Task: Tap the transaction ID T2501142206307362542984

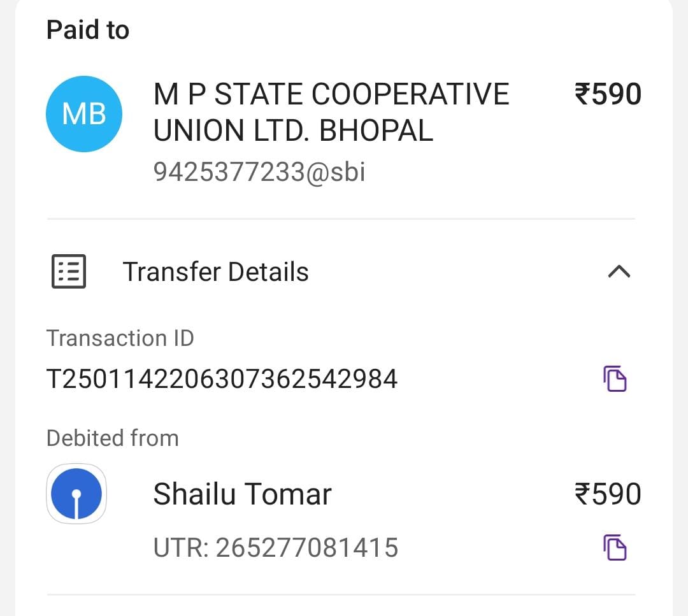Action: click(x=222, y=378)
